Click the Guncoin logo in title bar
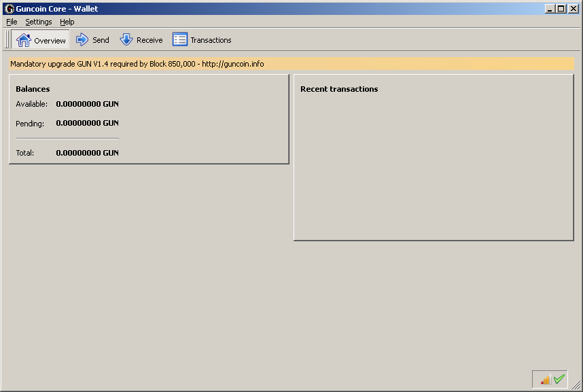583x392 pixels. click(x=10, y=9)
